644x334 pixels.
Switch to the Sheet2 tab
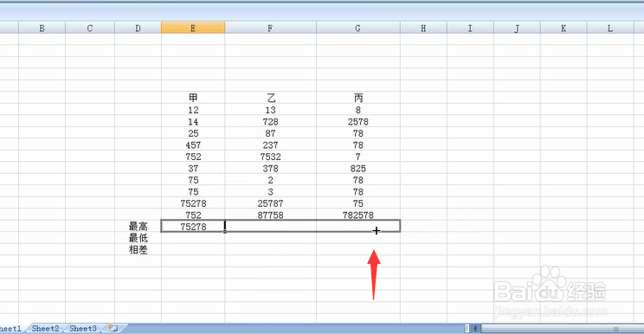pos(45,328)
